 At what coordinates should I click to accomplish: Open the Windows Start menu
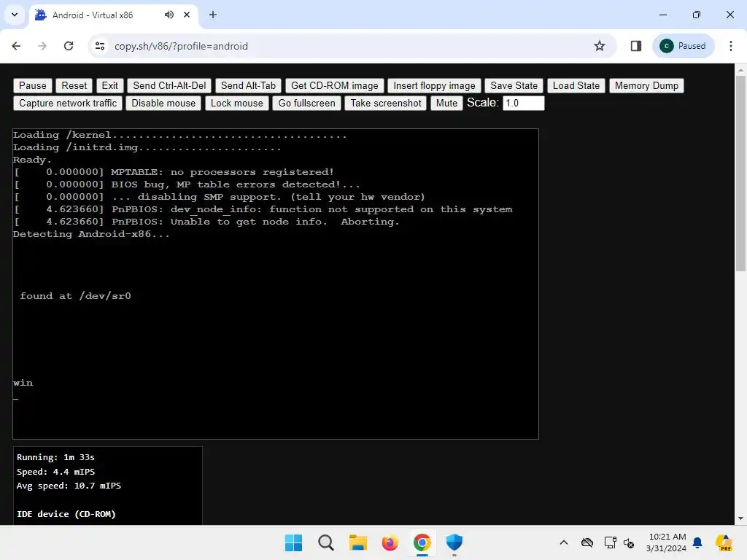(293, 542)
